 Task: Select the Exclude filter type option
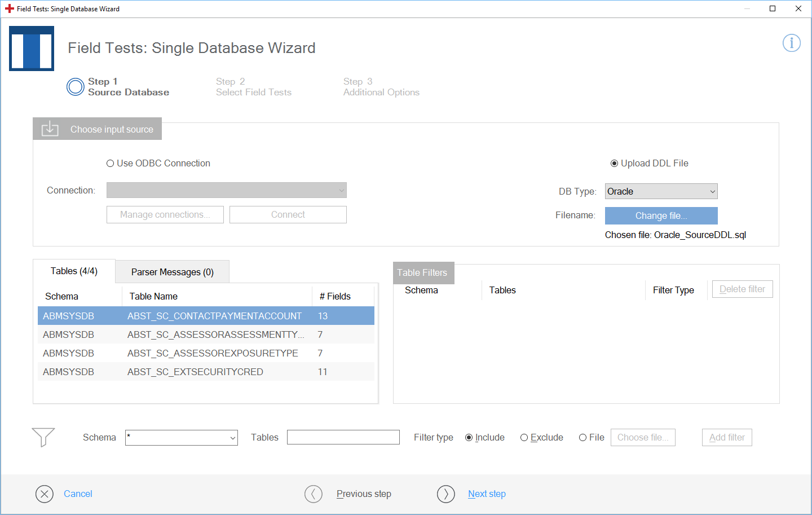point(524,438)
